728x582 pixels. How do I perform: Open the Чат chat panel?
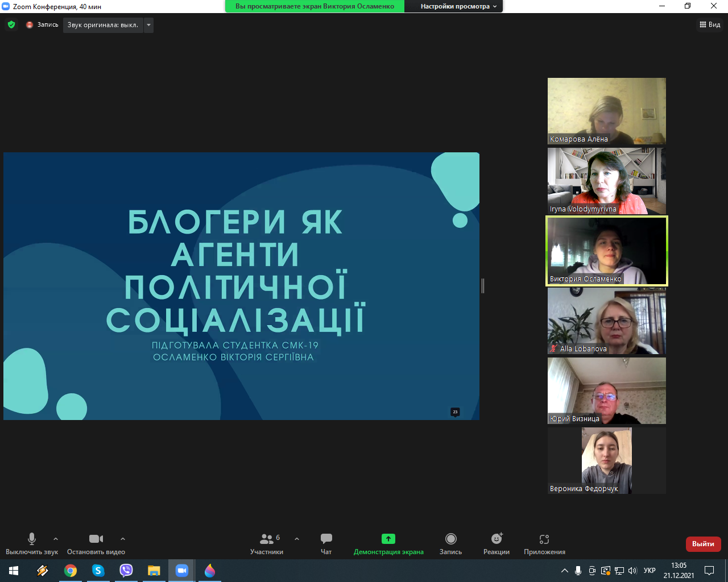pos(326,543)
